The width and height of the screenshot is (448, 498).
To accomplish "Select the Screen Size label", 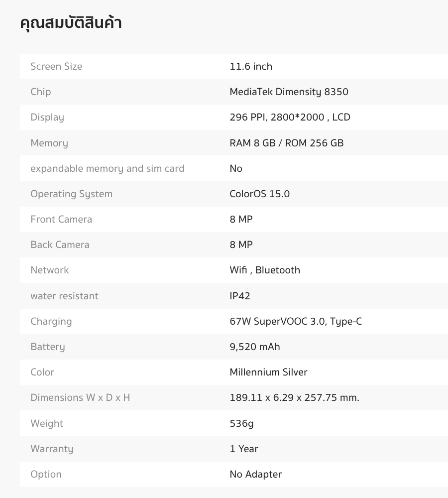I will click(56, 66).
